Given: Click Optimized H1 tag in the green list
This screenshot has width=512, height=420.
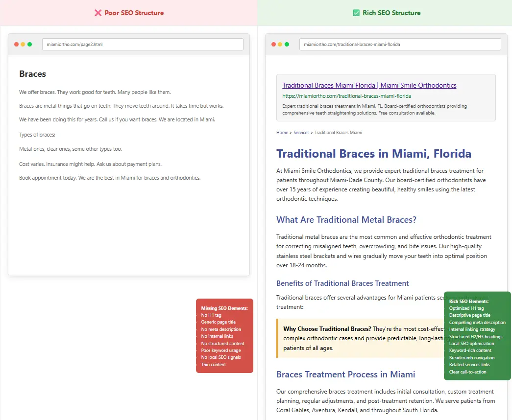Looking at the screenshot, I should [466, 308].
